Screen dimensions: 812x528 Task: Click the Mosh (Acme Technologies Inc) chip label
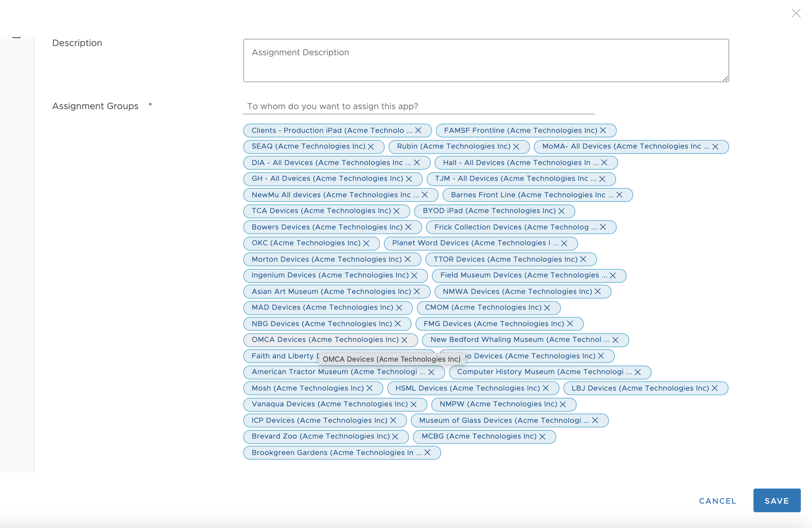308,388
